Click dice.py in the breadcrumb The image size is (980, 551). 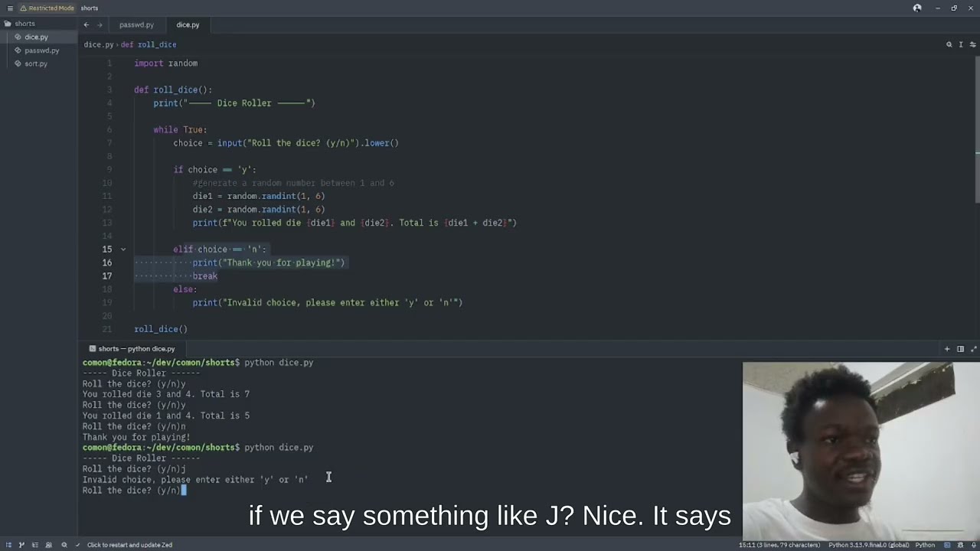99,44
